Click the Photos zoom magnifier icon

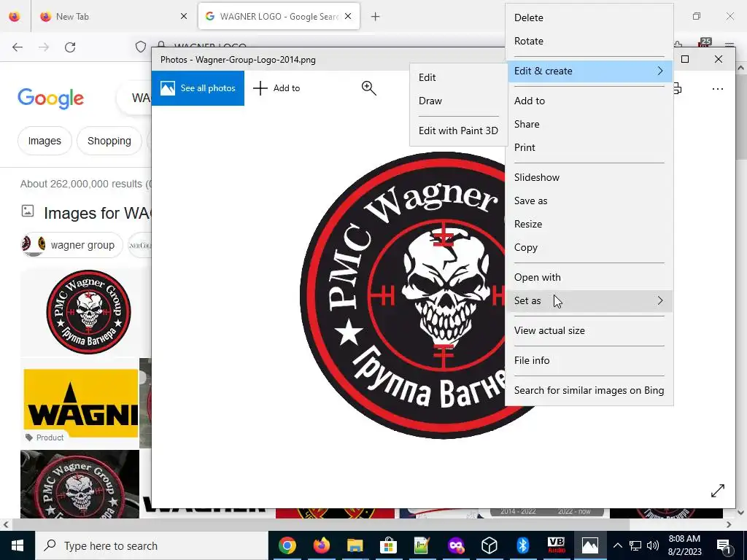coord(368,88)
